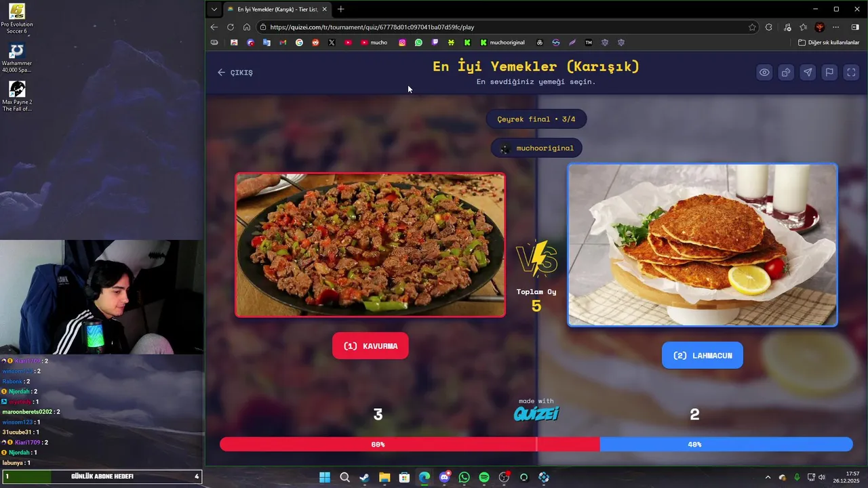Open the YouTube 'mucho' bookmark
The width and height of the screenshot is (868, 488).
point(374,43)
